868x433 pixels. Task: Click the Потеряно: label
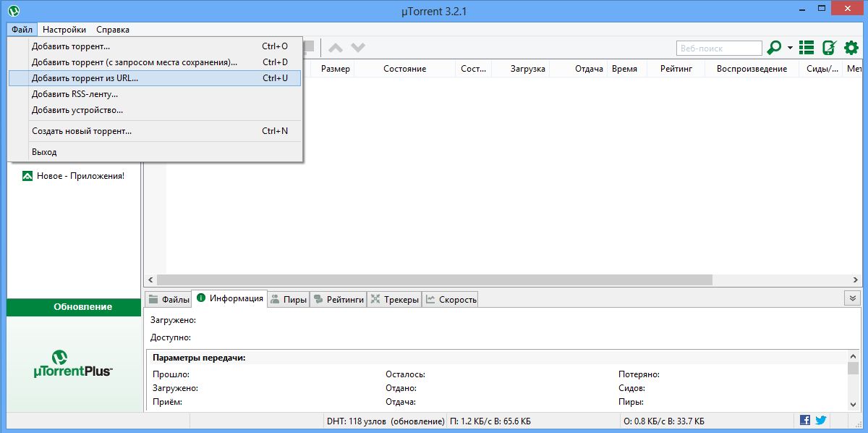[639, 374]
